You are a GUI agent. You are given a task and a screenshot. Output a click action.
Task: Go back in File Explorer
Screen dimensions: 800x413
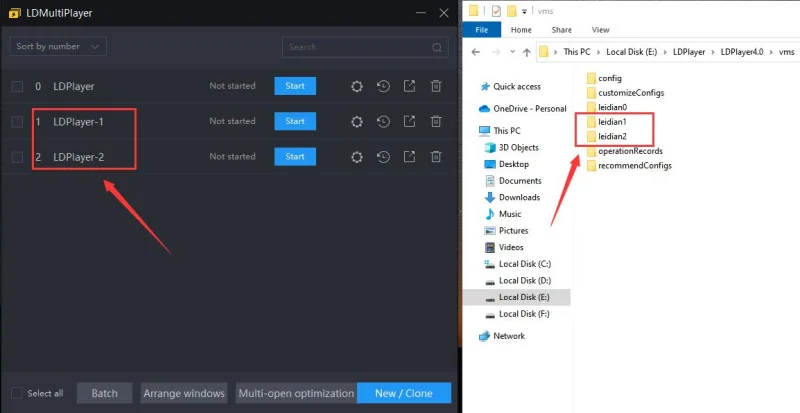(476, 52)
